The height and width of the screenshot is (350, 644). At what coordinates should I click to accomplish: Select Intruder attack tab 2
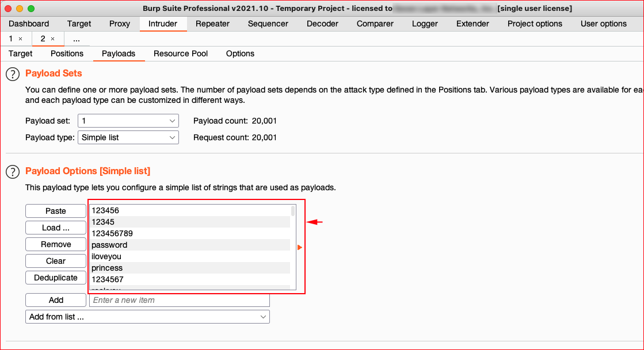tap(43, 39)
